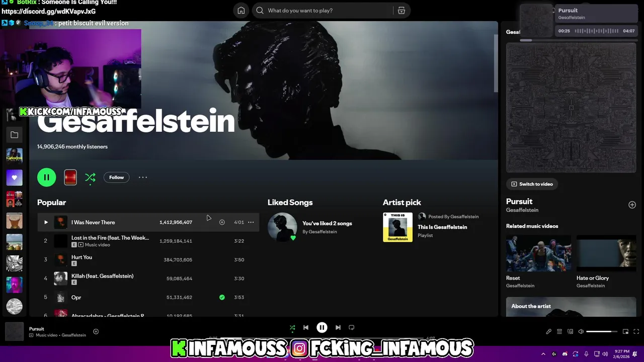
Task: Open liked songs artist avatar thumbnail
Action: point(282,227)
